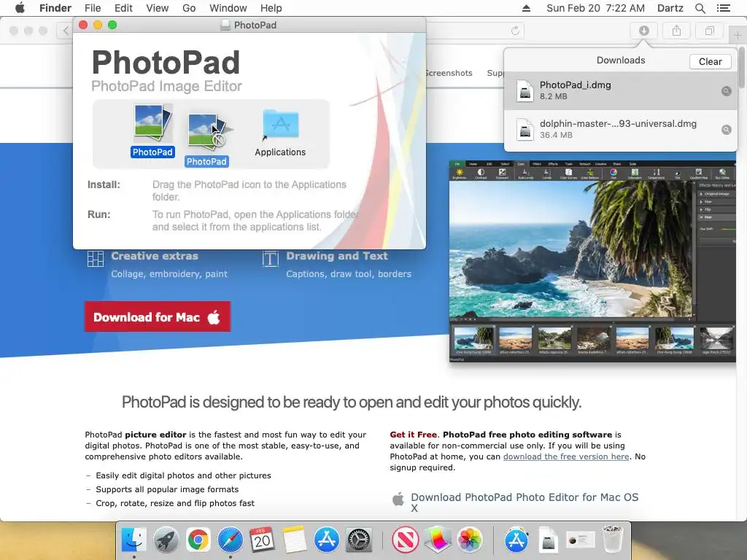Open the News app from the Dock
The image size is (747, 560).
[x=405, y=540]
